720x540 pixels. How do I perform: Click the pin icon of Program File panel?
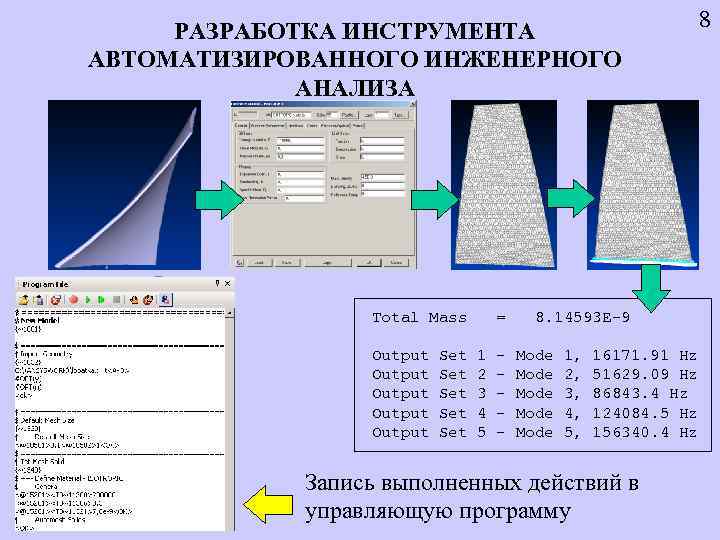coord(217,284)
